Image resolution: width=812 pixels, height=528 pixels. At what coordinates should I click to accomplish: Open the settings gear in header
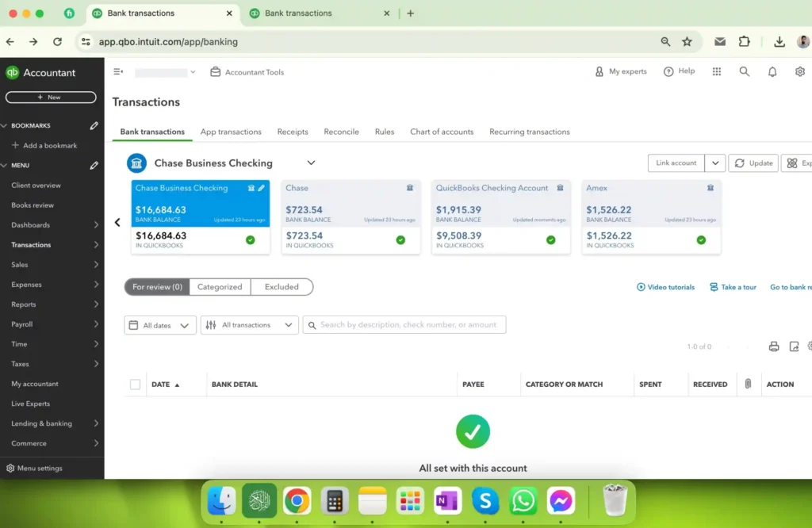799,71
